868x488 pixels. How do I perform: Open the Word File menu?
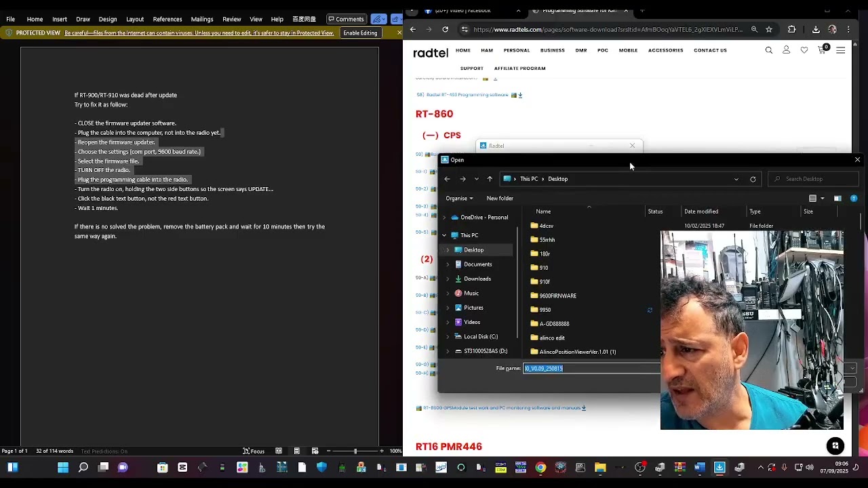click(x=11, y=19)
